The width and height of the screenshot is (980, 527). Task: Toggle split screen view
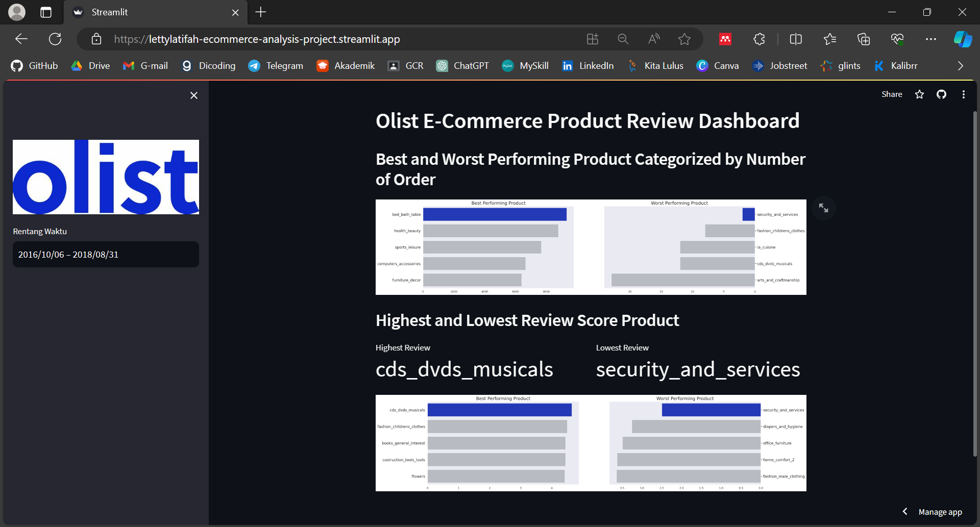point(796,39)
